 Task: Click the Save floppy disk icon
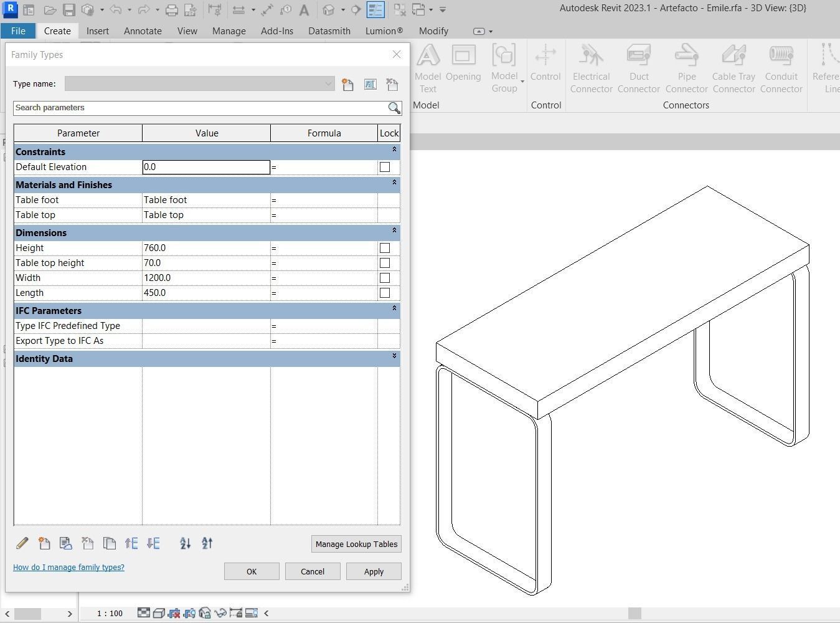coord(69,10)
